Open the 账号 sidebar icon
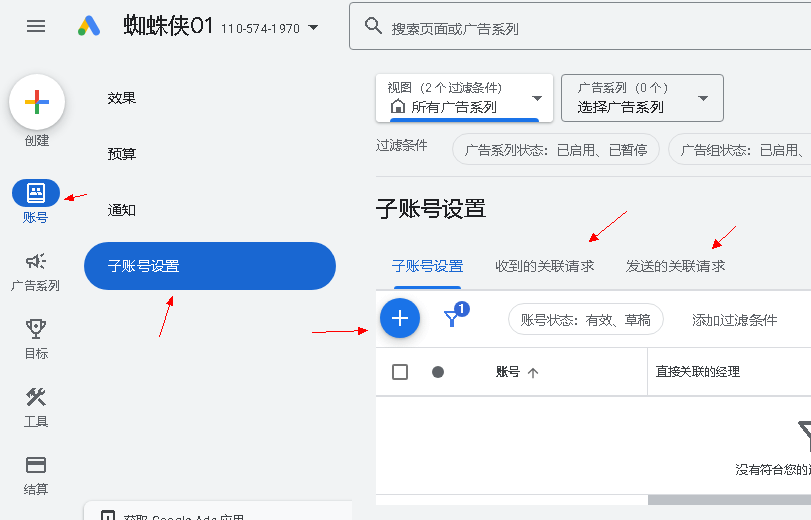The height and width of the screenshot is (520, 811). coord(36,193)
